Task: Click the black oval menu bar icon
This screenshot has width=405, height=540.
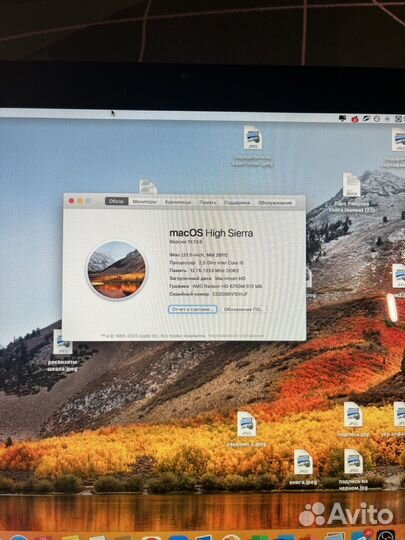Action: (x=366, y=119)
